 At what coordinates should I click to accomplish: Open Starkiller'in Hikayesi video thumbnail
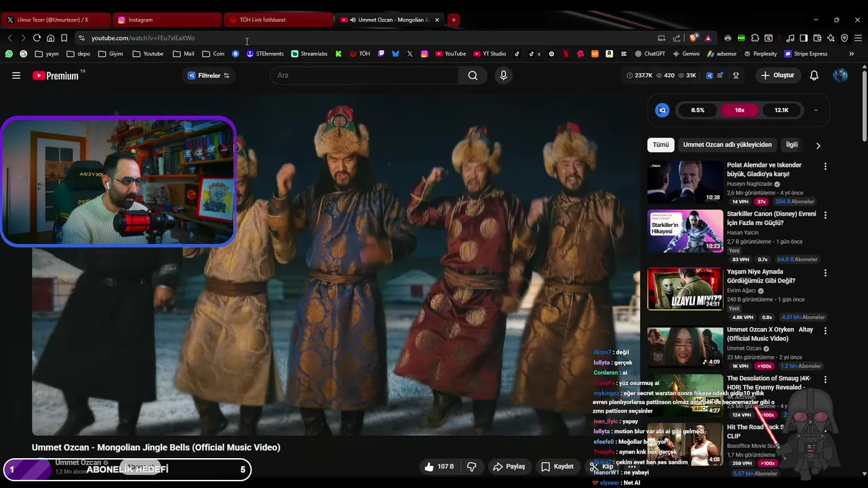click(x=685, y=230)
